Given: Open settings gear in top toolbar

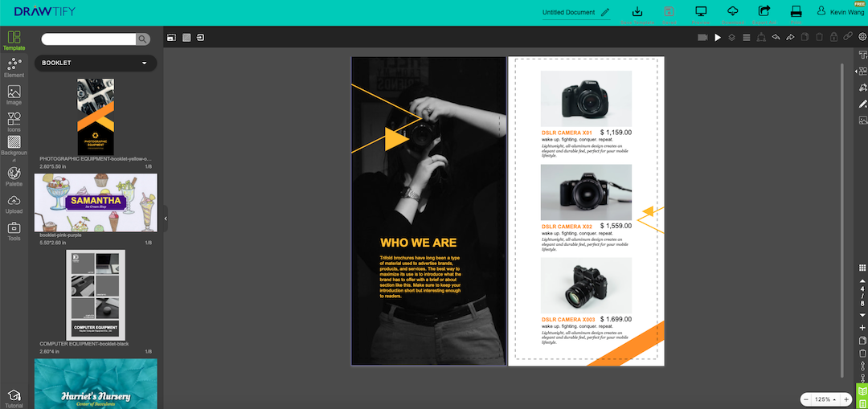Looking at the screenshot, I should (862, 38).
